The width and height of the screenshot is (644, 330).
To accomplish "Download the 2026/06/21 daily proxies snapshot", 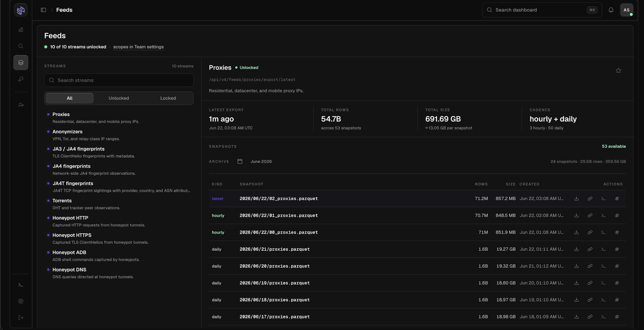I will 576,249.
